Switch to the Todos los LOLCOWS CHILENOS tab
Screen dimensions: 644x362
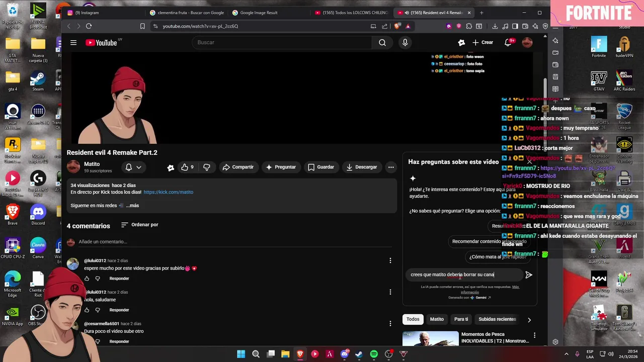click(351, 13)
